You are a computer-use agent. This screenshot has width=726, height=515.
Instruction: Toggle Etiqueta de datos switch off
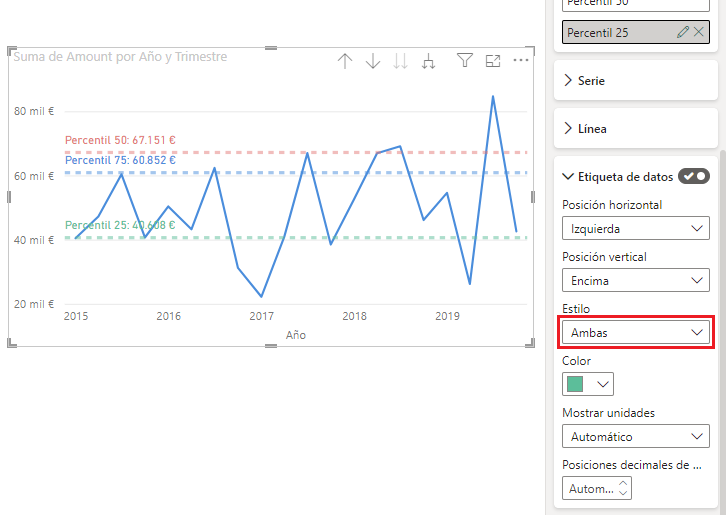coord(693,176)
